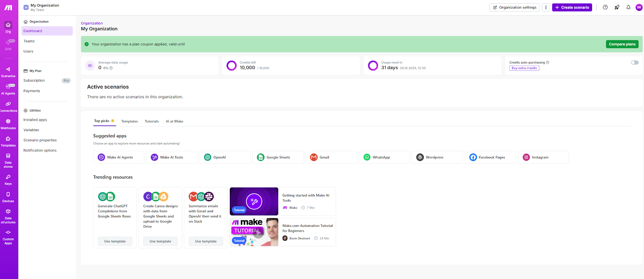Click the Create scenario button

point(572,7)
